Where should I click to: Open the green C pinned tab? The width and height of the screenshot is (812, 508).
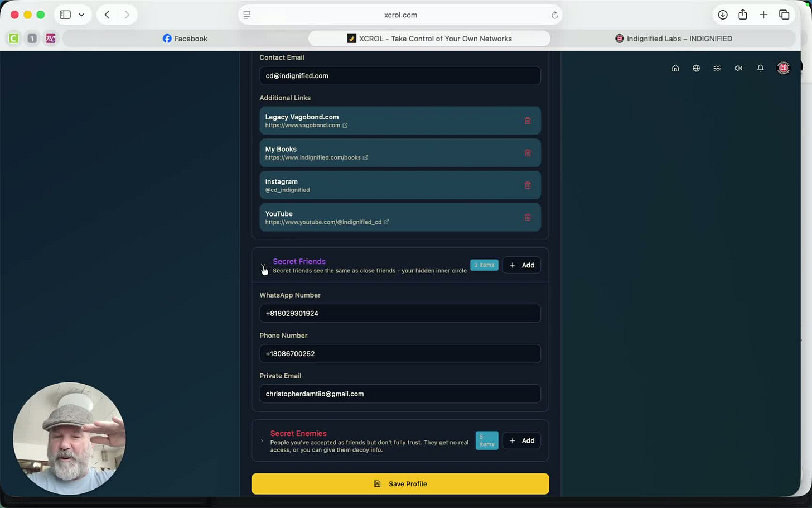click(13, 39)
